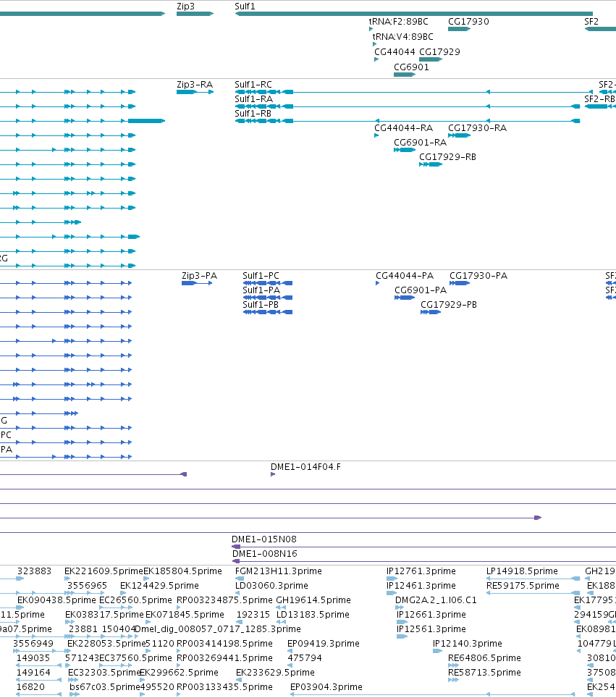Open the Zip3-RA transcript
616x698 pixels.
click(195, 92)
